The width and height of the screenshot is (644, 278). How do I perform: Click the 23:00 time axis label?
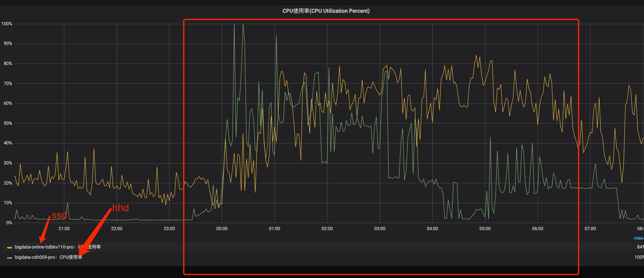click(x=169, y=229)
